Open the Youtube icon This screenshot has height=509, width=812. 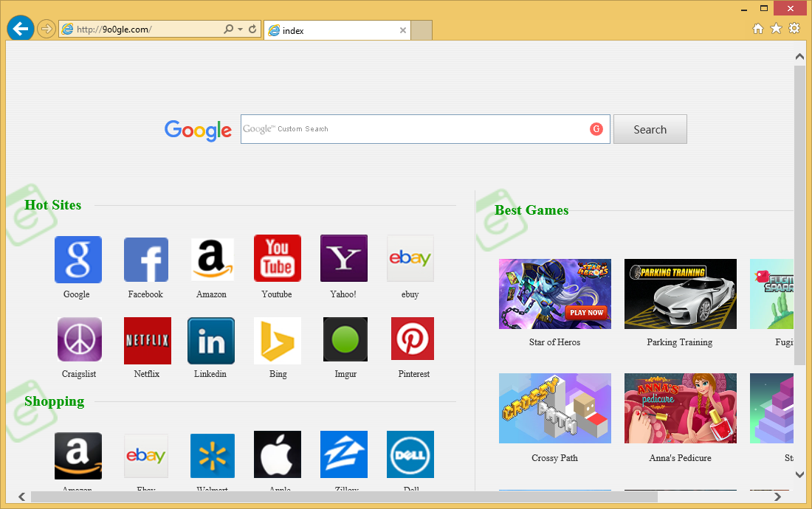[278, 258]
